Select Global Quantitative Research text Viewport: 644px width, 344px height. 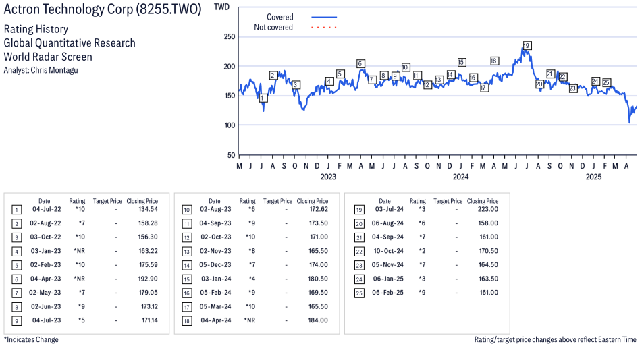70,43
